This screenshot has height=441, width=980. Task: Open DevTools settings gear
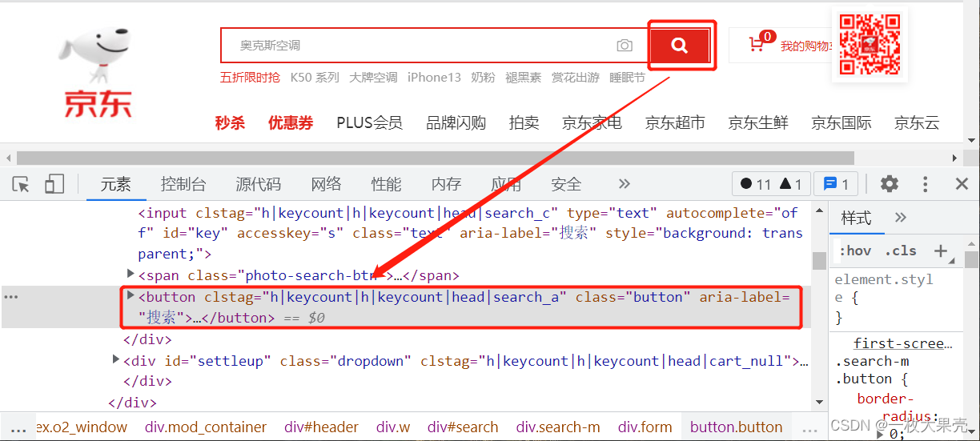click(x=889, y=184)
